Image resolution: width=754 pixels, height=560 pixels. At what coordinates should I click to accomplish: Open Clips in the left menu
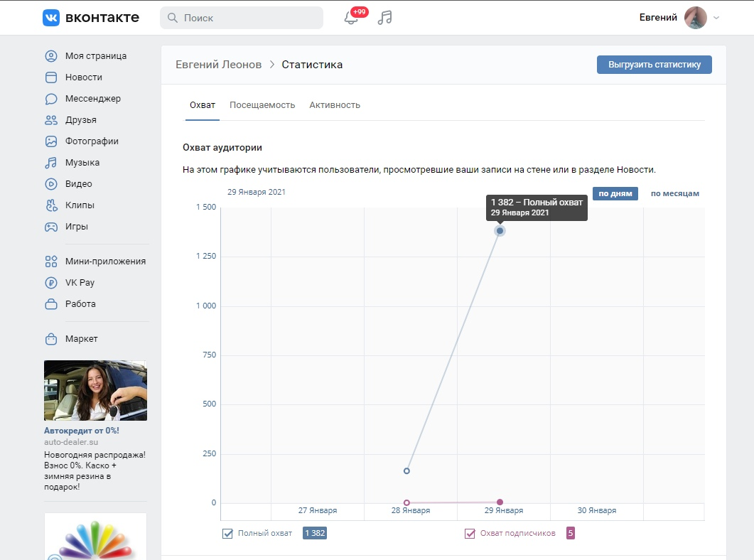pos(80,205)
